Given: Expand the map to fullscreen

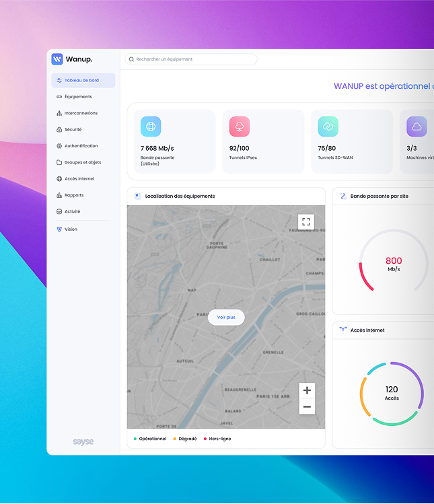Looking at the screenshot, I should [x=306, y=222].
